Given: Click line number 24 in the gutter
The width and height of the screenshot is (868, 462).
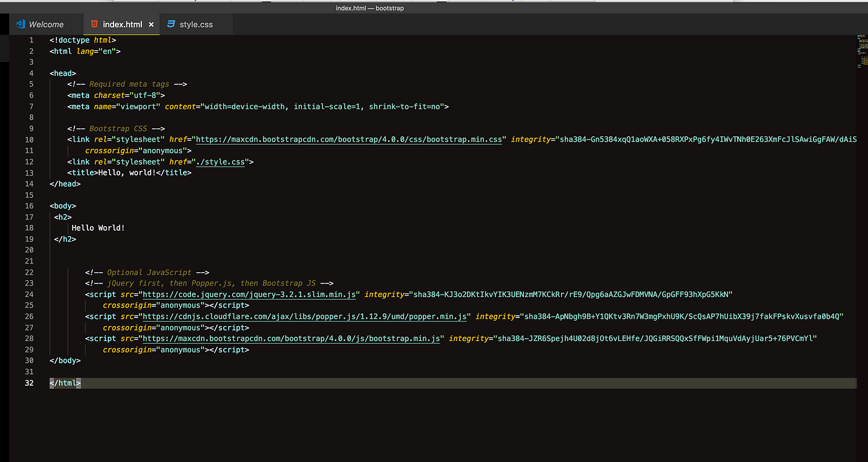Looking at the screenshot, I should [x=29, y=294].
